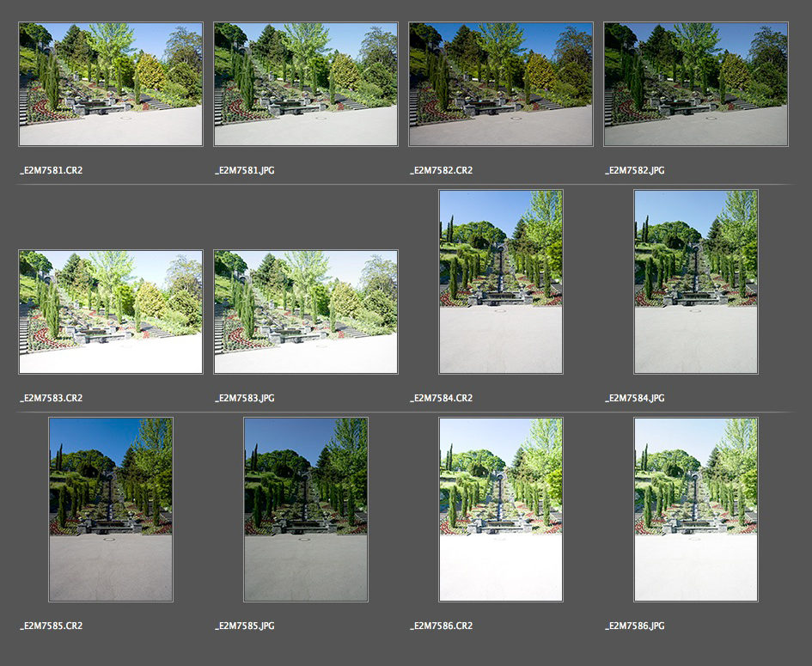Click the _E2M7585.CR2 file name text
The width and height of the screenshot is (812, 666).
pos(52,626)
